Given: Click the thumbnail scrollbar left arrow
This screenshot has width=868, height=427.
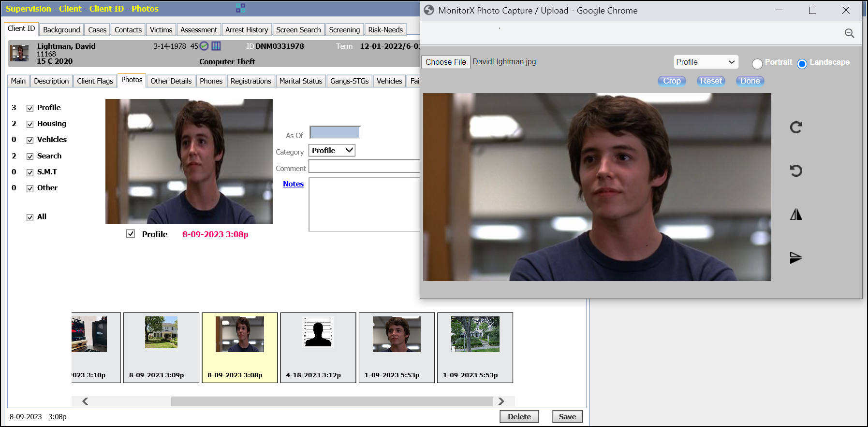Looking at the screenshot, I should (85, 401).
